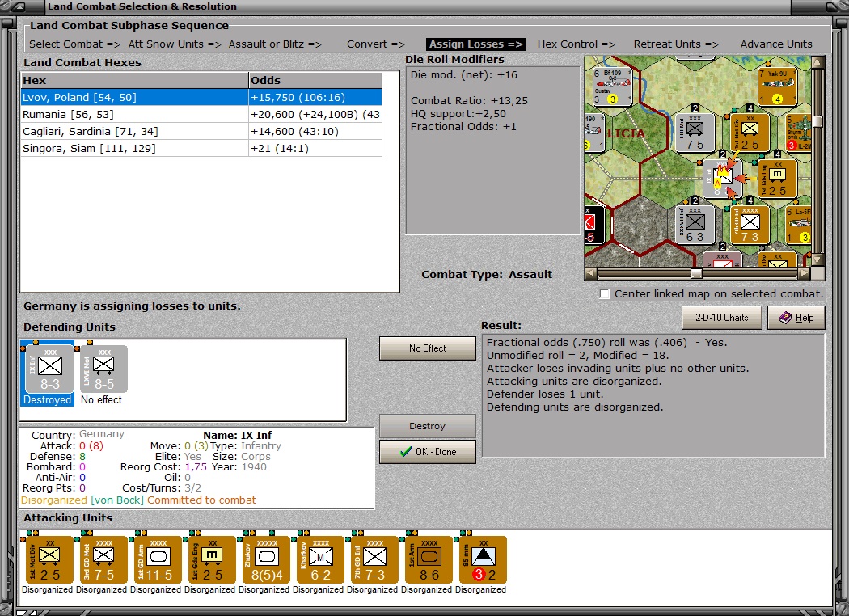This screenshot has height=616, width=849.
Task: Select the 7th GD Inf attacking counter
Action: pyautogui.click(x=375, y=559)
